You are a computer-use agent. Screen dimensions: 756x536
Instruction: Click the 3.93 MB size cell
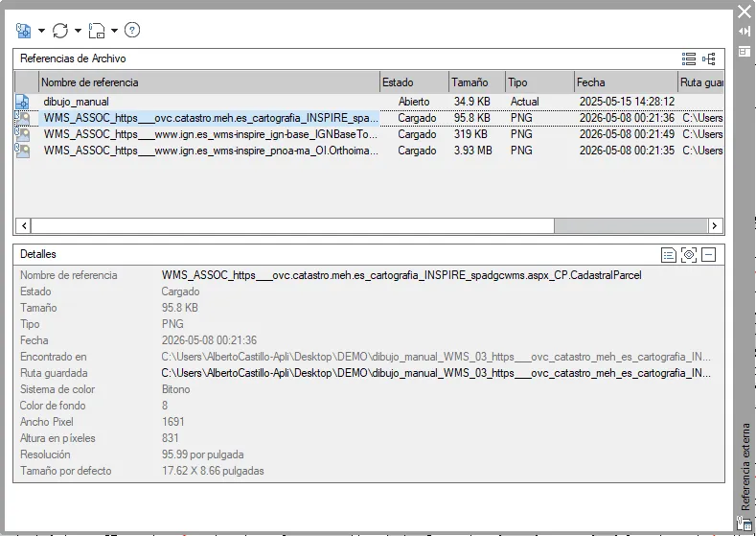point(473,151)
